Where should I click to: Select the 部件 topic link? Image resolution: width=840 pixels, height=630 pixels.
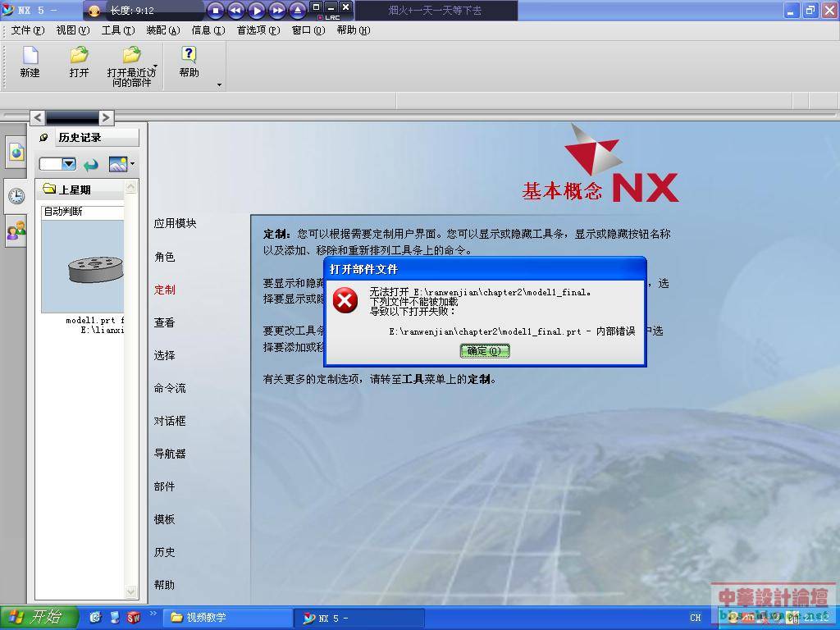click(x=164, y=486)
